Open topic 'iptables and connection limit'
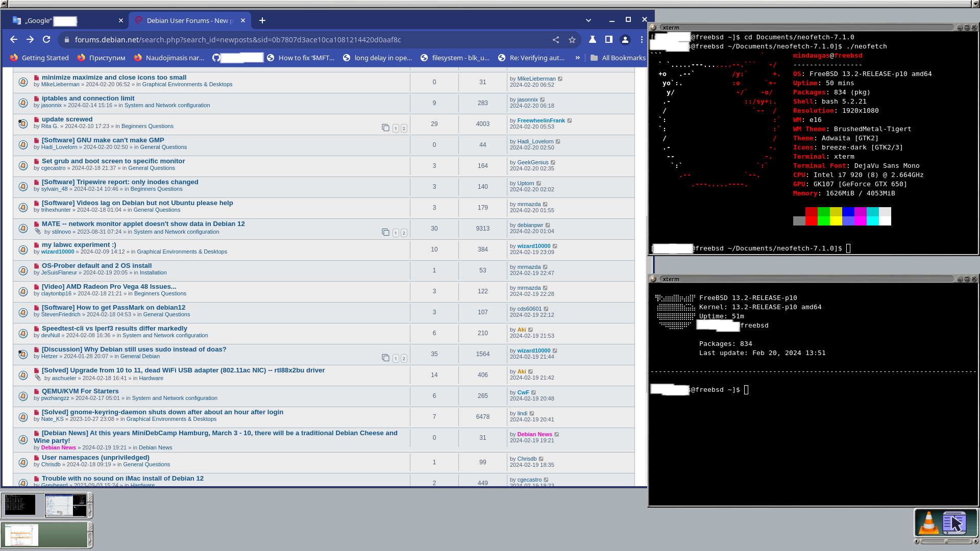This screenshot has width=980, height=551. pyautogui.click(x=88, y=98)
